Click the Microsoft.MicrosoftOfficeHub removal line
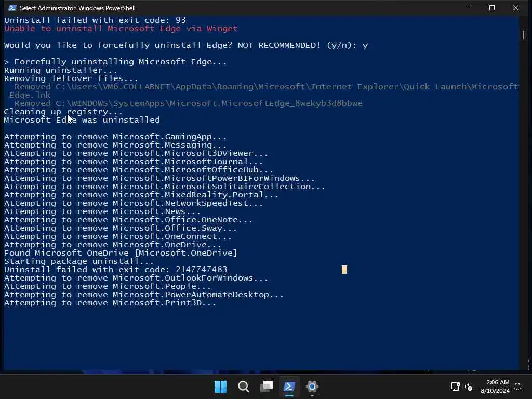 139,170
